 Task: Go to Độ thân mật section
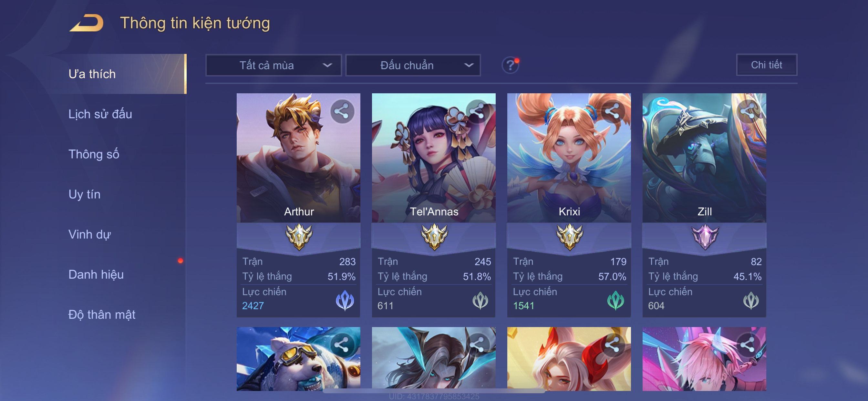point(102,315)
